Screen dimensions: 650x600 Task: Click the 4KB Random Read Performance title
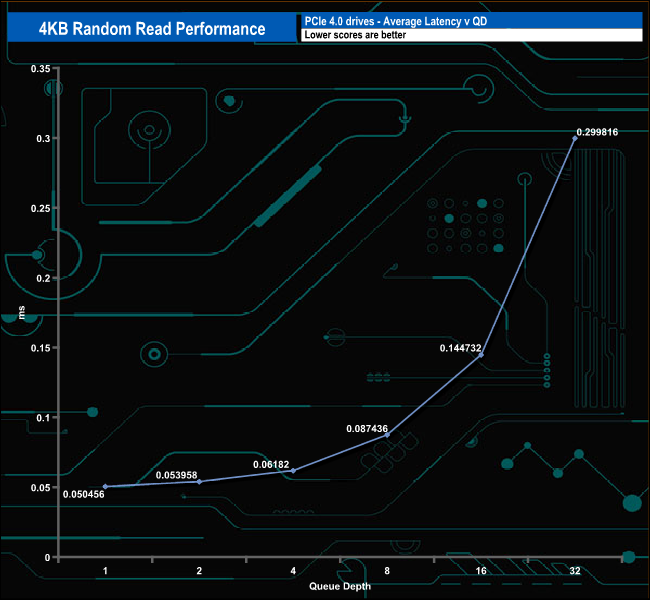click(x=152, y=29)
